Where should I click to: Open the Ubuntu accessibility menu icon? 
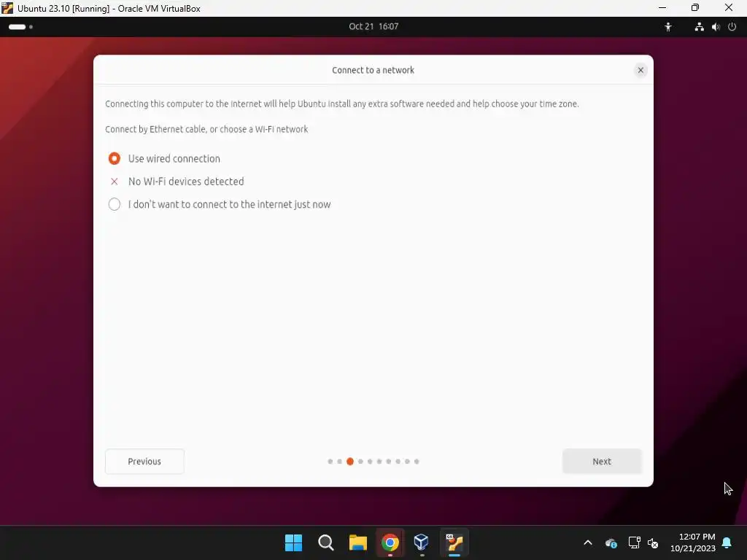[668, 27]
